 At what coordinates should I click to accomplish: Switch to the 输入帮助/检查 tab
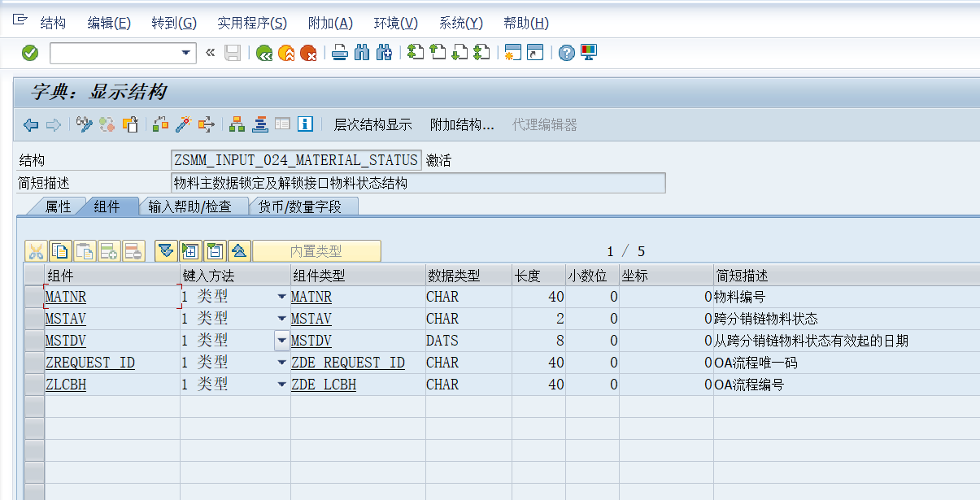tap(190, 207)
